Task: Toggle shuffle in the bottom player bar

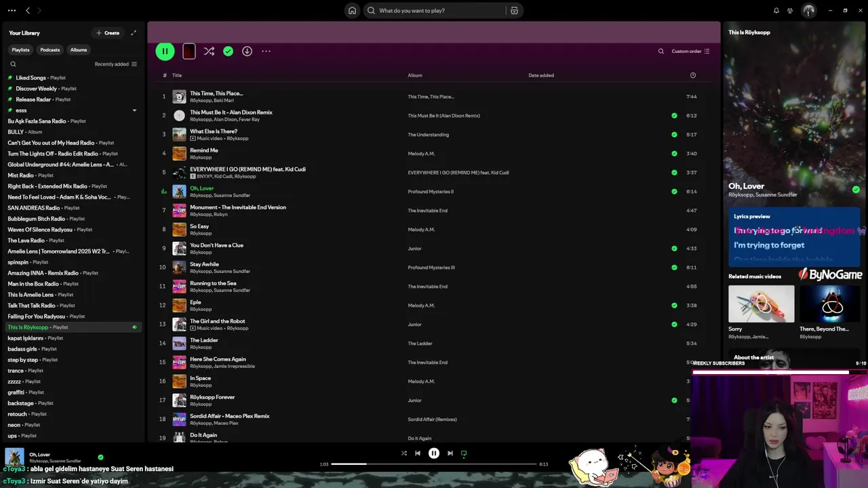Action: pos(404,453)
